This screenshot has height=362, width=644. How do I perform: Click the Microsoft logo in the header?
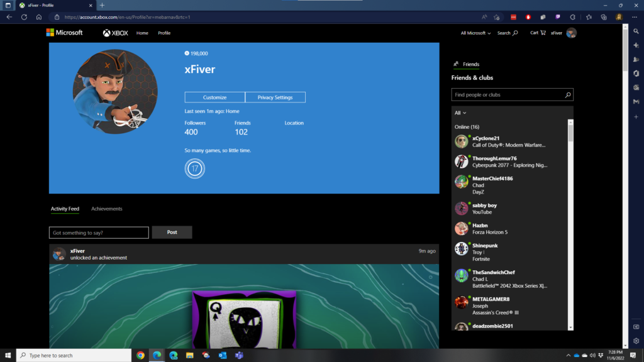pos(64,33)
